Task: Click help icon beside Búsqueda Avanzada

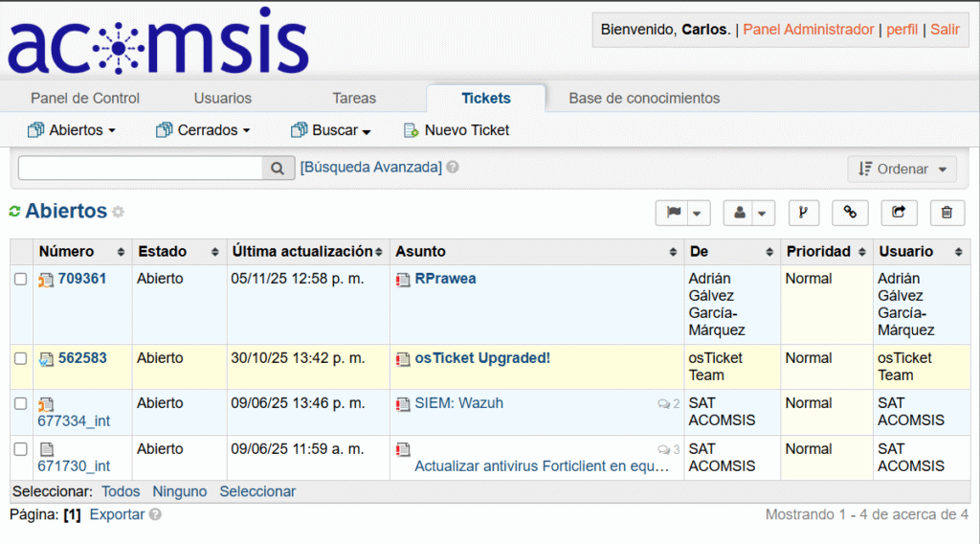Action: (453, 167)
